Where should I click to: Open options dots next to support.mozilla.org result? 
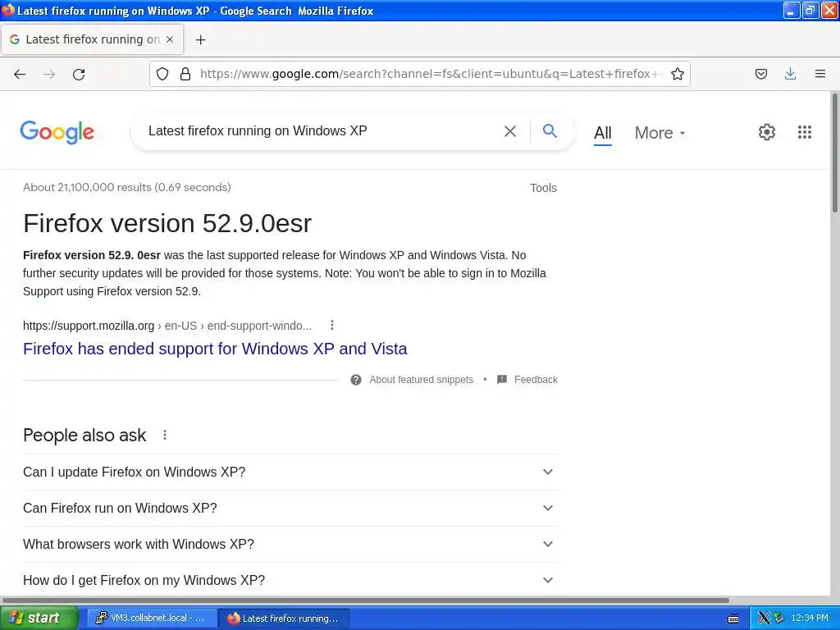pyautogui.click(x=332, y=325)
